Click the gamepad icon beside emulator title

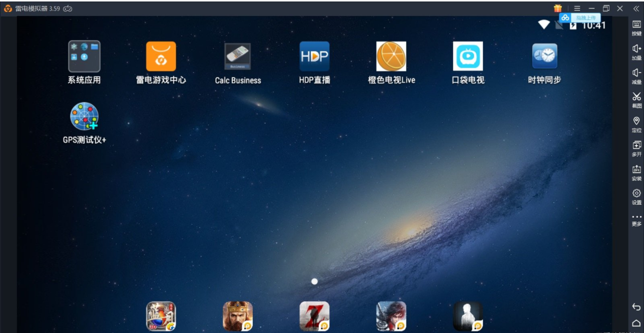(67, 8)
